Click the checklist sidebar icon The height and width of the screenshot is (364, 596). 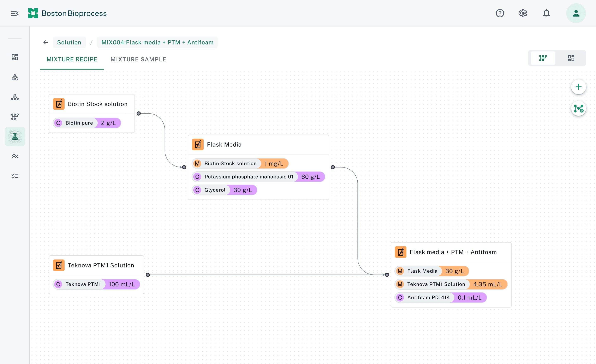15,176
